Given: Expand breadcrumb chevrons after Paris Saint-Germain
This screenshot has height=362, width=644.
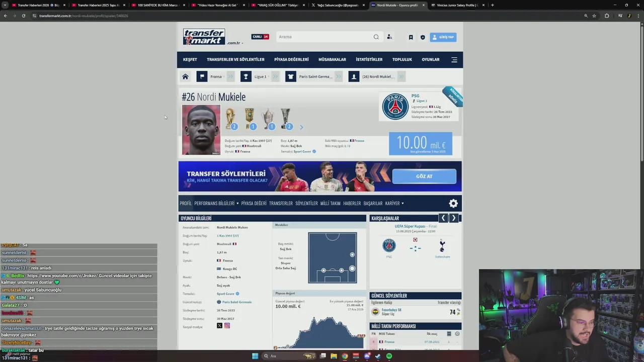Looking at the screenshot, I should click(x=338, y=76).
